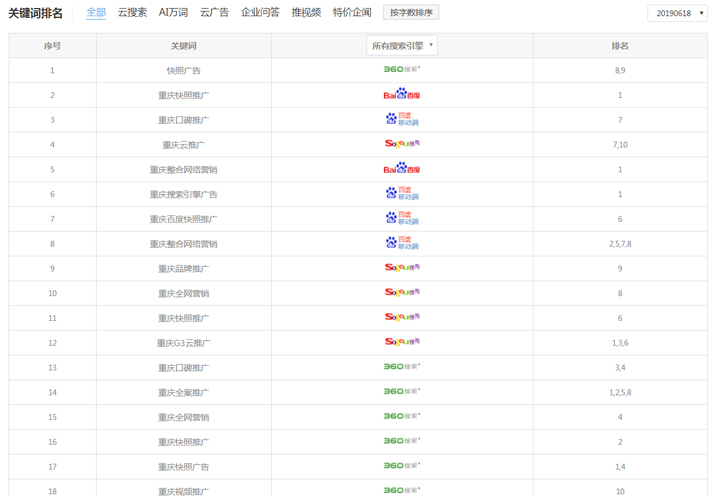The image size is (720, 496).
Task: Click ranking value 7,10
Action: [620, 145]
